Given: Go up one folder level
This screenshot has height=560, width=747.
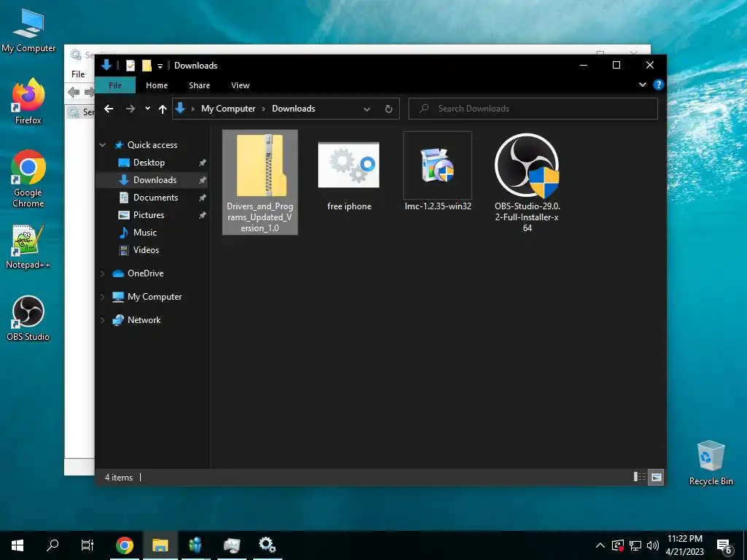Looking at the screenshot, I should tap(163, 109).
